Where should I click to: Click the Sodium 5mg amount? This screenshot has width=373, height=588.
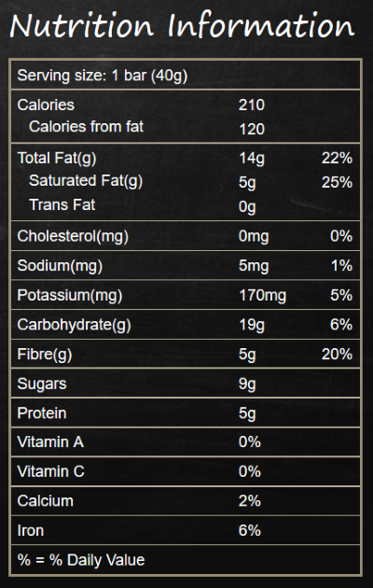coord(254,266)
